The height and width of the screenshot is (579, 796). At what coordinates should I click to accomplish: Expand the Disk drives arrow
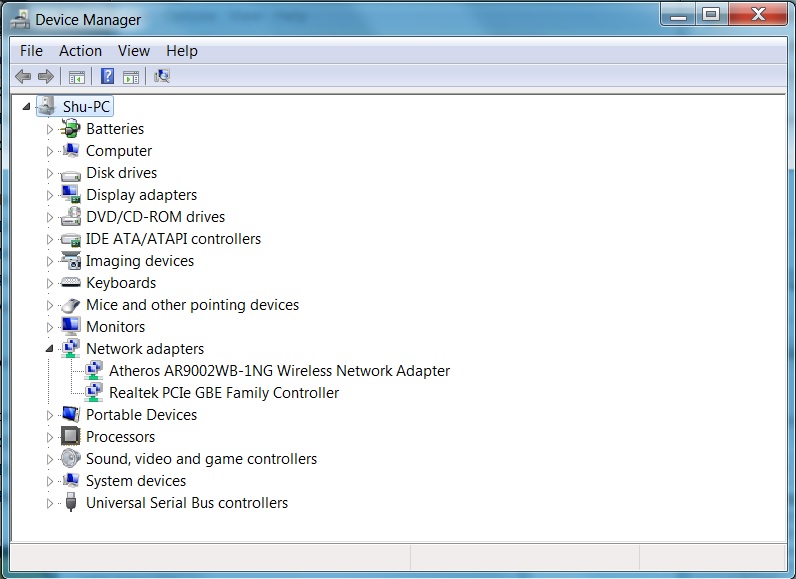pos(50,173)
